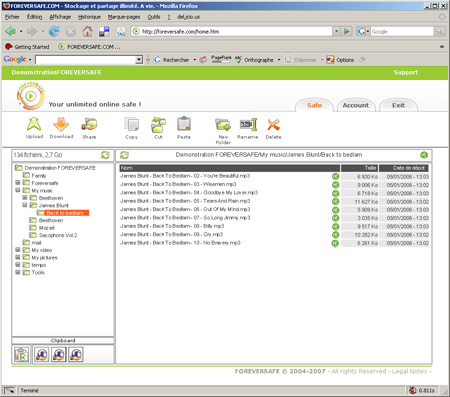Click the Legal Notes link
Screen dimensions: 450x397
point(409,371)
